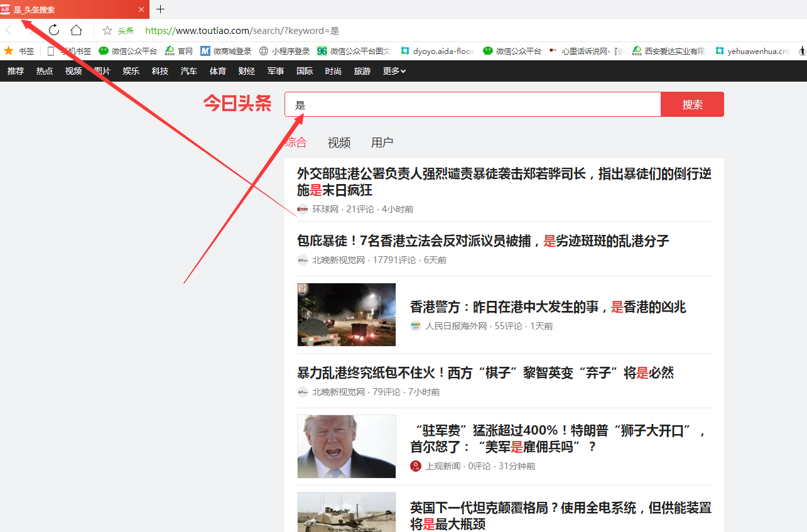Open the 79评论 comments link
Screen dimensions: 807x532
tap(387, 392)
